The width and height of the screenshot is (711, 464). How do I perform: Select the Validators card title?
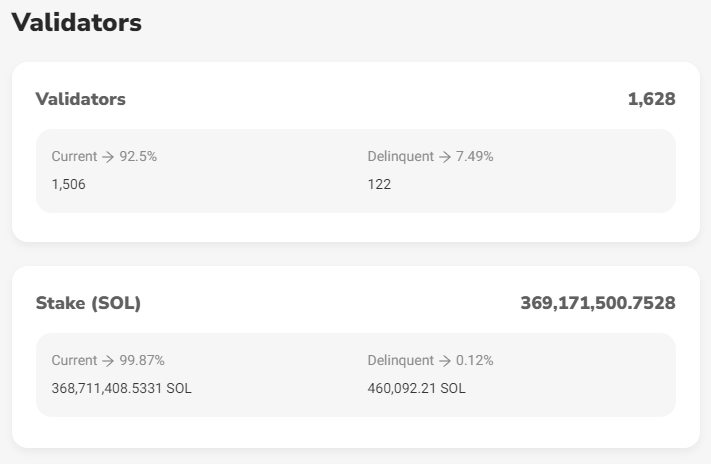(x=80, y=99)
